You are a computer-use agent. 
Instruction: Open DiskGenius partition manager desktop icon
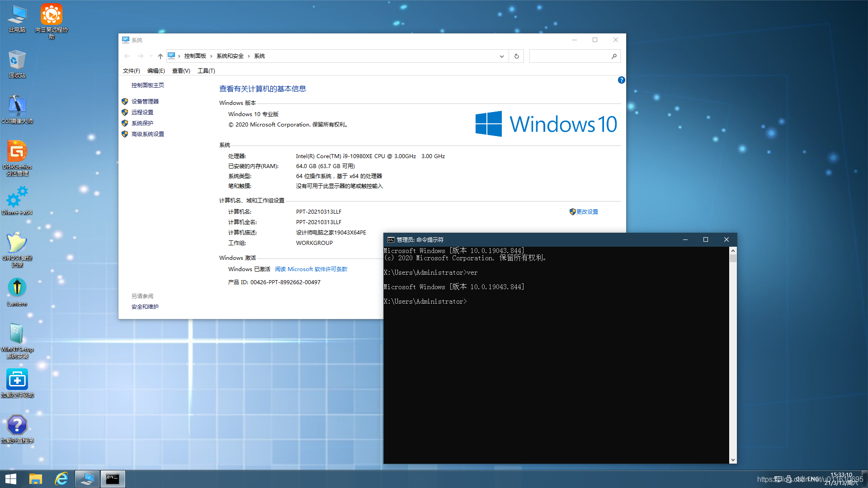17,151
